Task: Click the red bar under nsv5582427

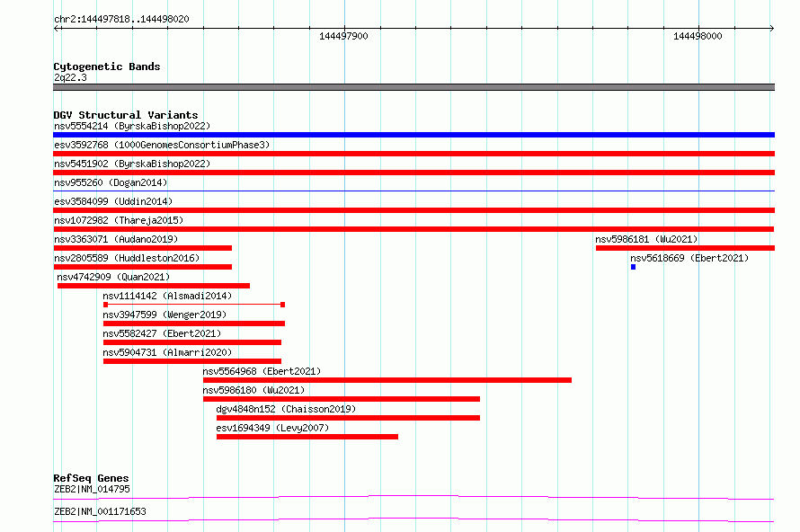Action: click(x=192, y=342)
